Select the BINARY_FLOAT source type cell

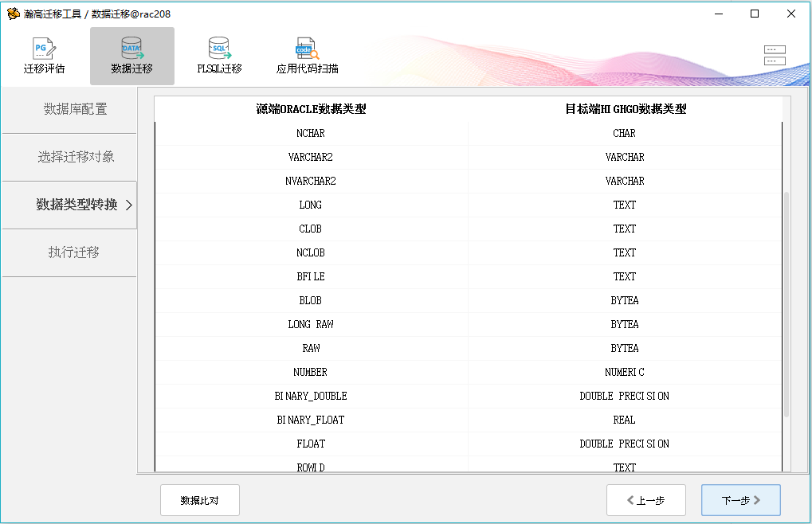click(x=312, y=420)
